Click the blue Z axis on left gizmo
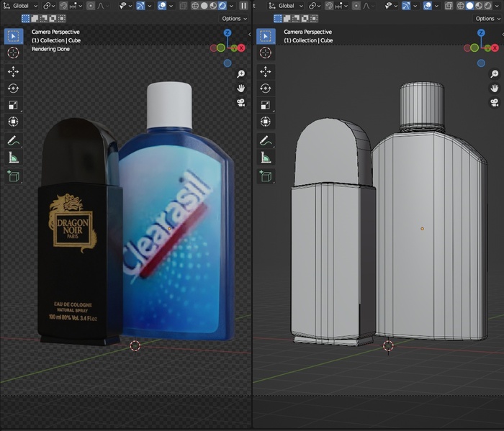 pos(228,33)
